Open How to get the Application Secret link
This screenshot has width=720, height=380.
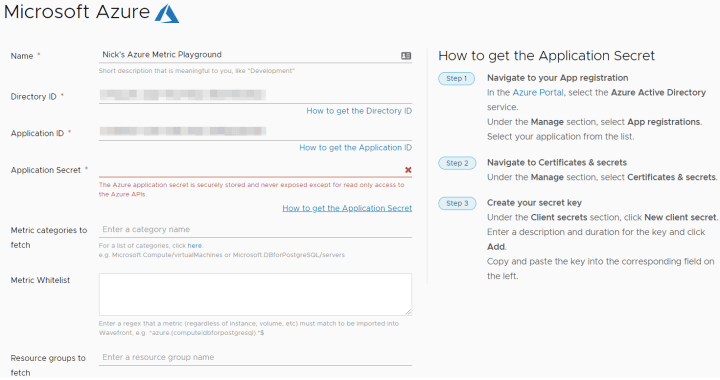click(x=347, y=208)
